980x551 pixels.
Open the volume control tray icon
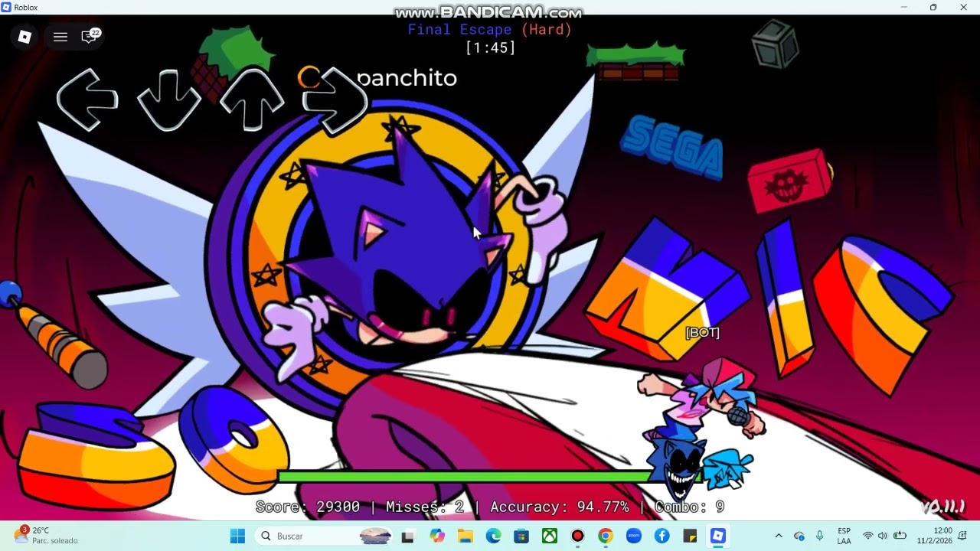pyautogui.click(x=883, y=536)
